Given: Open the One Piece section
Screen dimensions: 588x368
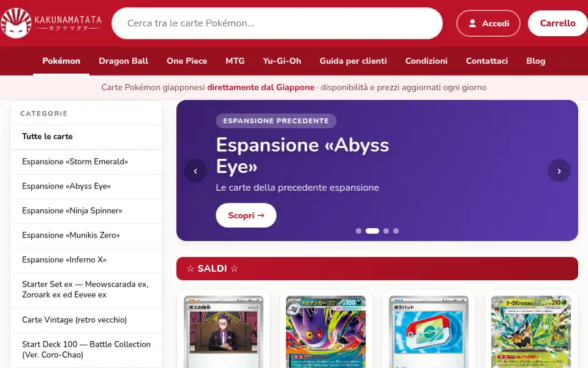Looking at the screenshot, I should [x=187, y=61].
